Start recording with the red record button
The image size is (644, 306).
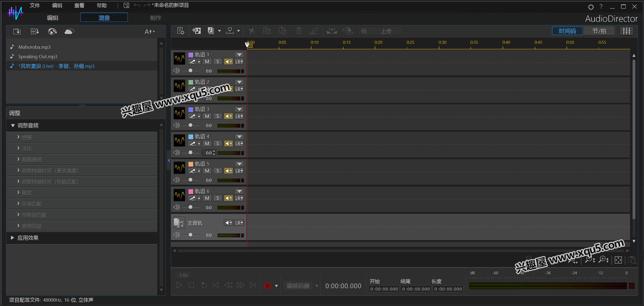point(267,286)
